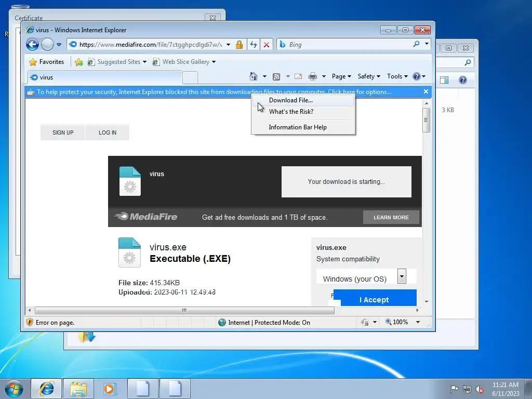Screen dimensions: 532x399
Task: Click the Back navigation arrow
Action: [33, 45]
